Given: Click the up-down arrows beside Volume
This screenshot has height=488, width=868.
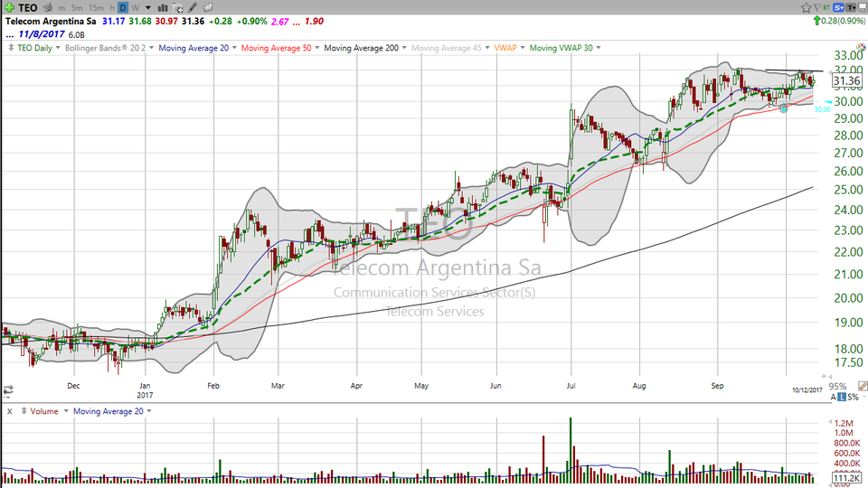Looking at the screenshot, I should click(24, 411).
